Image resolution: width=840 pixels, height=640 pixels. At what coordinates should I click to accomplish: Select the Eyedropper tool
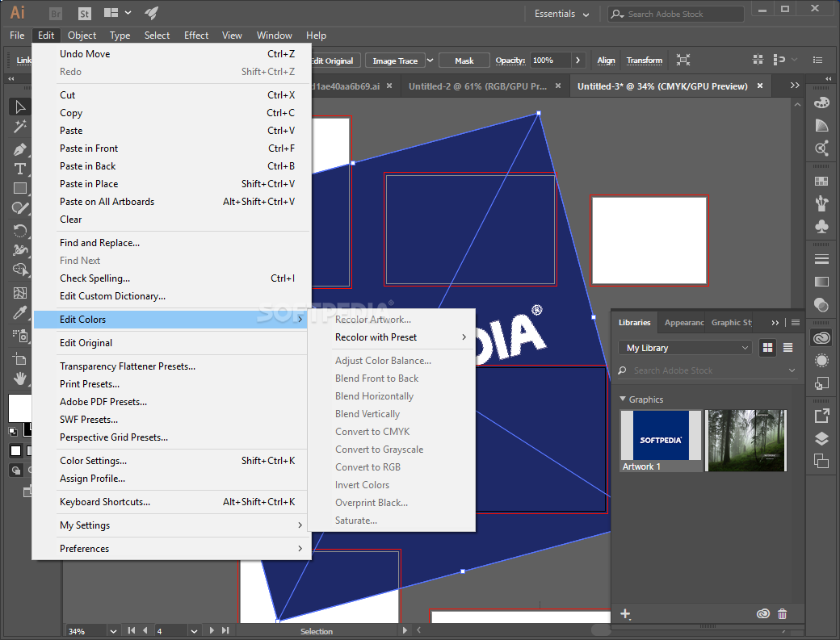tap(20, 313)
